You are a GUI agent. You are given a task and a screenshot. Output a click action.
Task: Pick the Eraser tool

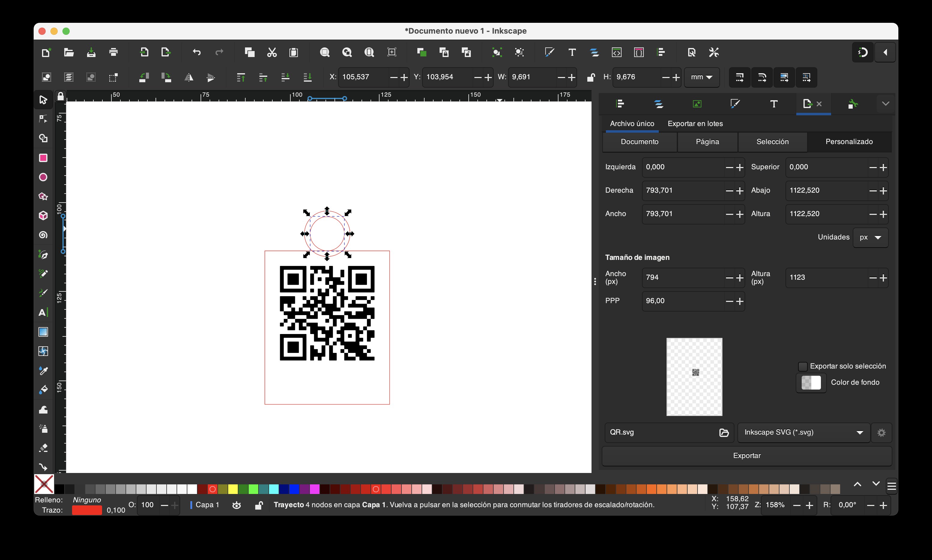click(x=43, y=448)
